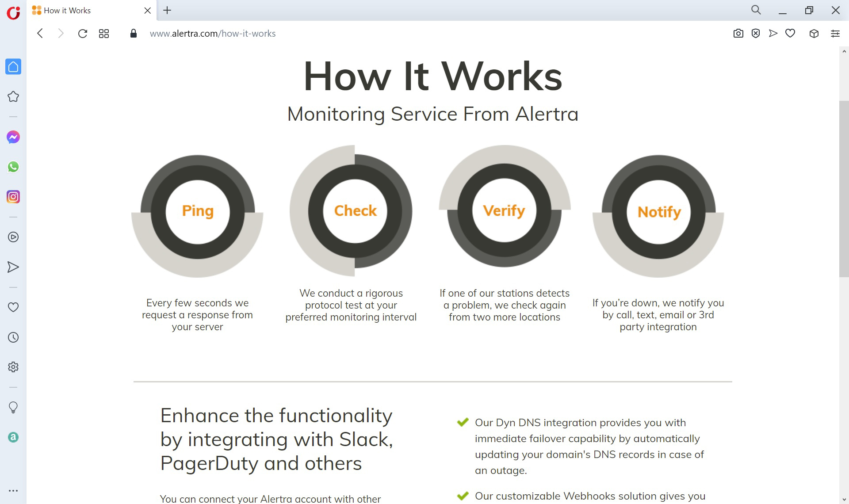Click the Opera settings gear icon
The height and width of the screenshot is (504, 849).
13,367
